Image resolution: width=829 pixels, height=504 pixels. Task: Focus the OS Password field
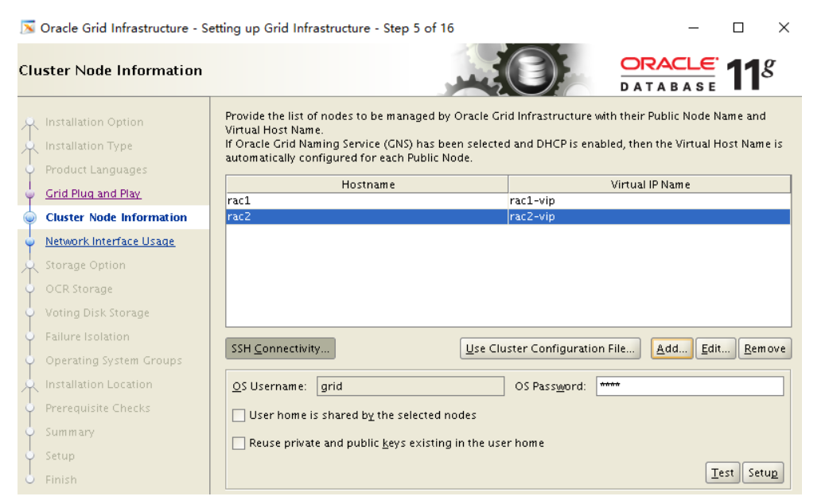(690, 386)
